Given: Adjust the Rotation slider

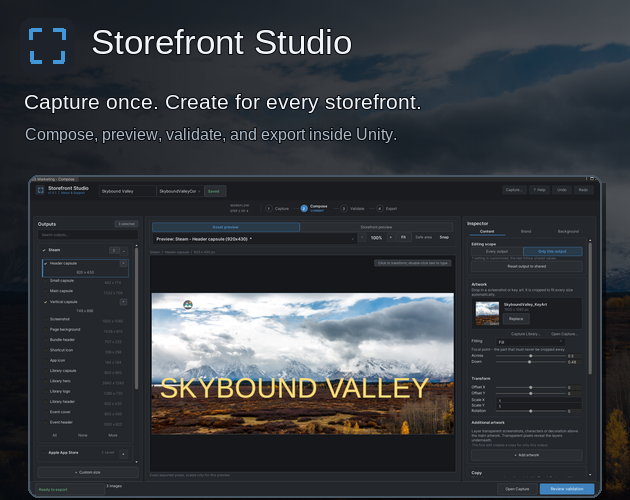Looking at the screenshot, I should (530, 411).
